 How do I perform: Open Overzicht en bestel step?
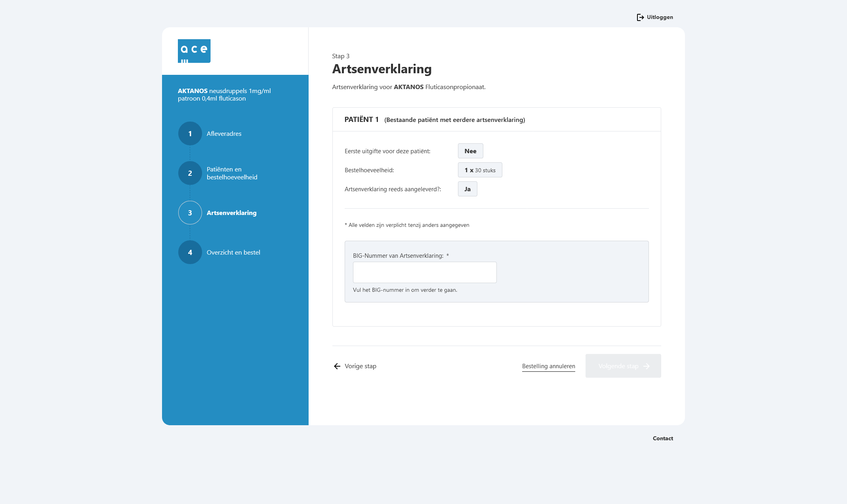pyautogui.click(x=233, y=253)
